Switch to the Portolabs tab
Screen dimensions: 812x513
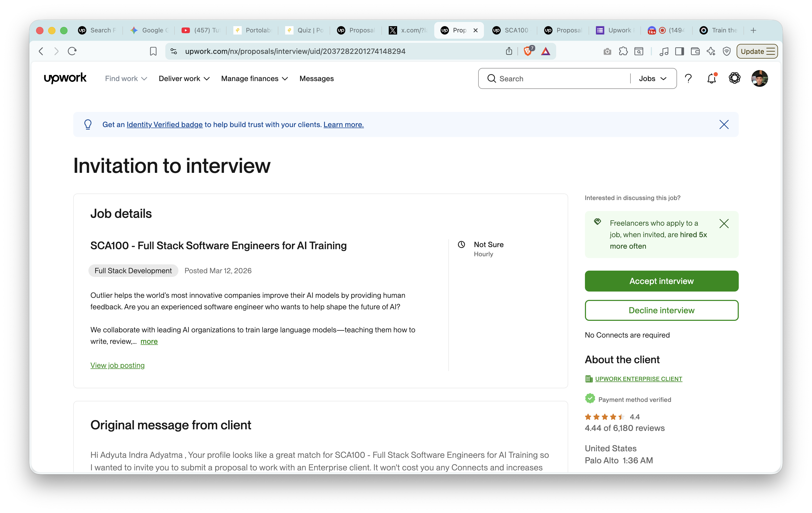coord(252,30)
